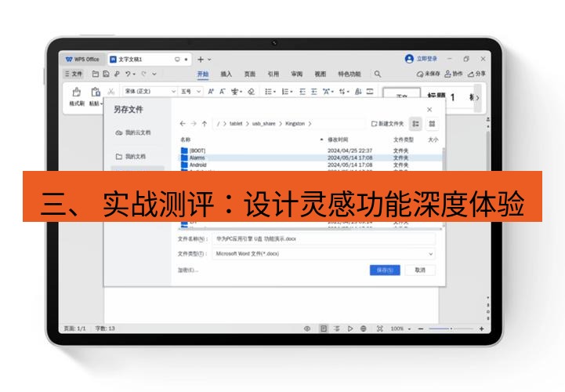
Task: Click the 文件名称 file name input field
Action: tap(324, 239)
